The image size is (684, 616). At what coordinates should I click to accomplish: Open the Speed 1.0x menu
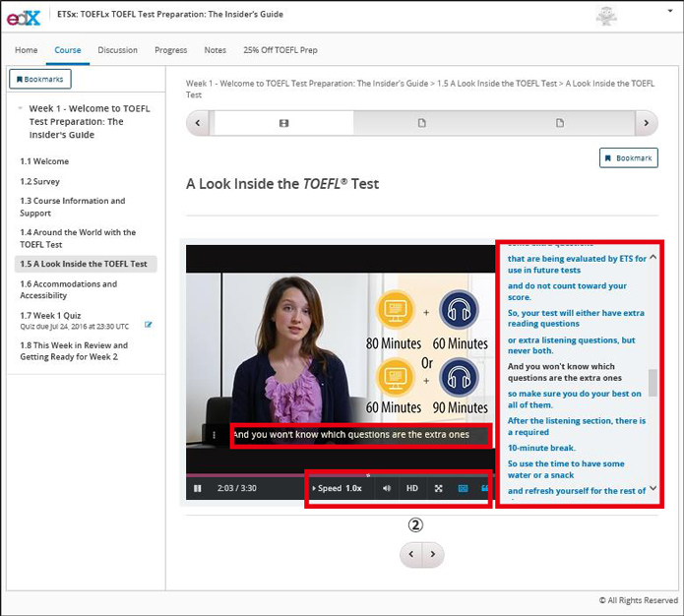click(338, 488)
